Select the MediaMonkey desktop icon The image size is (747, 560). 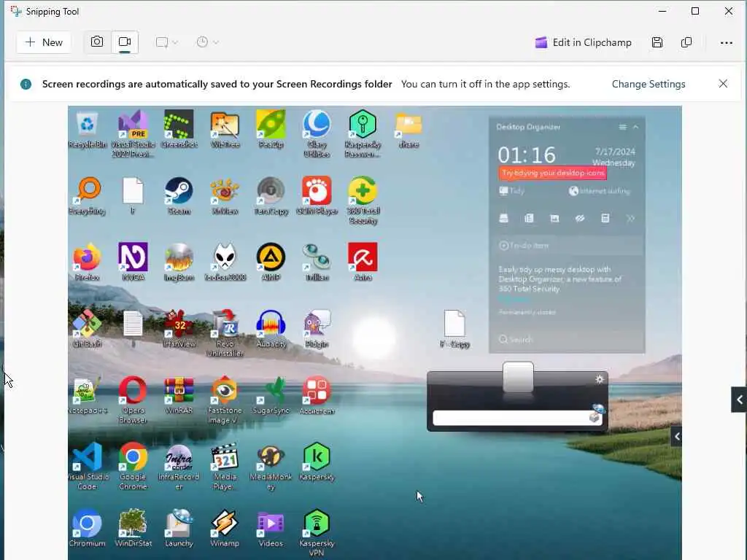271,467
